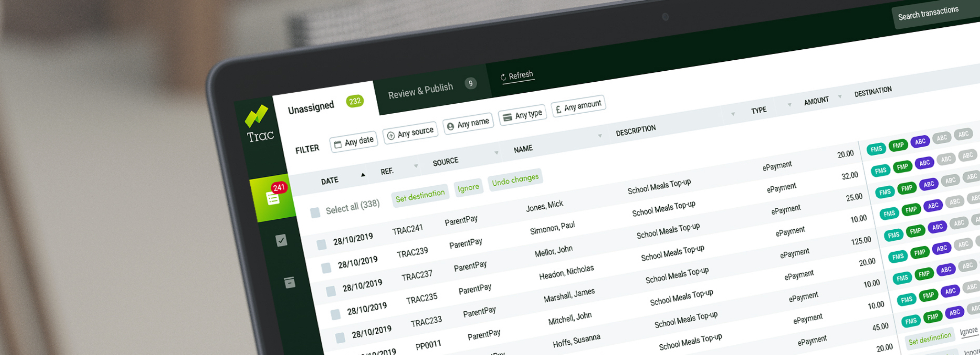Sort by the AMOUNT column arrow
This screenshot has height=355, width=980.
coord(840,96)
